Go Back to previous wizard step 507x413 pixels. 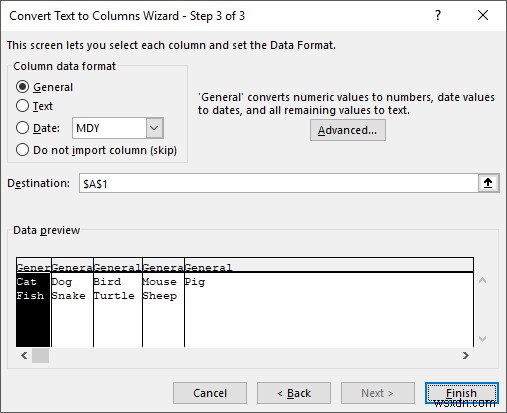click(294, 393)
